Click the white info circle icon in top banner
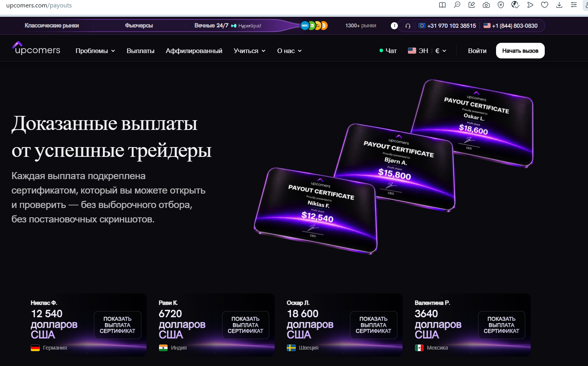Screen dimensions: 588x366 (394, 26)
